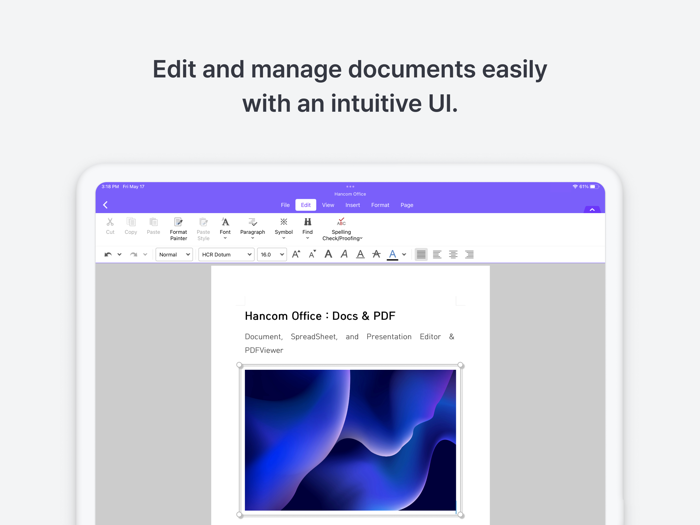Screen dimensions: 700x525
Task: Open the Normal style dropdown
Action: pyautogui.click(x=174, y=254)
